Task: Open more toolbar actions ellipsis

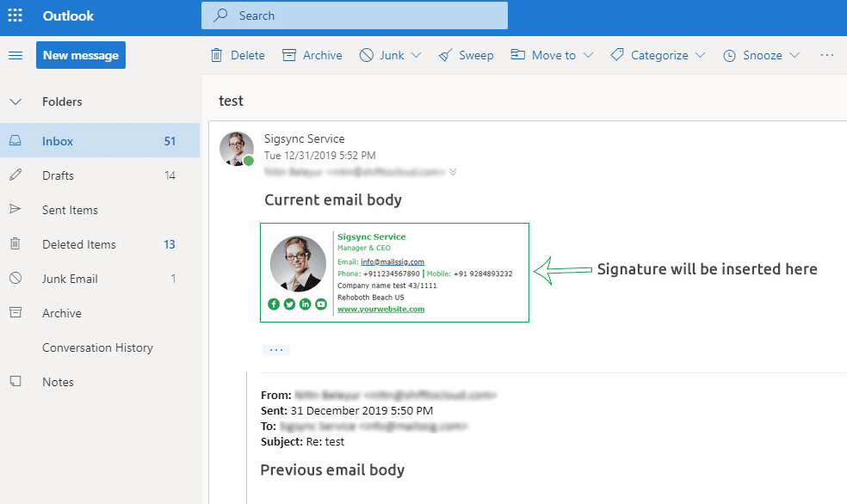Action: point(827,55)
